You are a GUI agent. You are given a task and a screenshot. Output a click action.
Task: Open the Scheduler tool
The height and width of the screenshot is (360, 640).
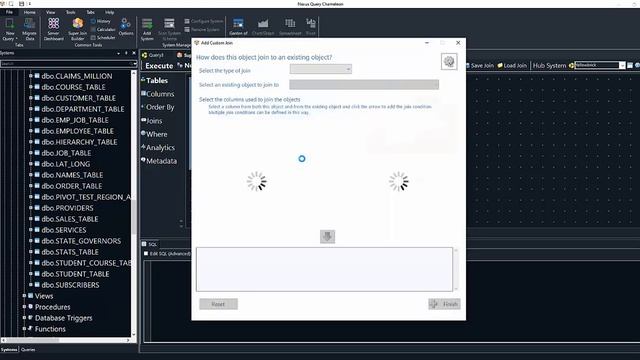[103, 38]
